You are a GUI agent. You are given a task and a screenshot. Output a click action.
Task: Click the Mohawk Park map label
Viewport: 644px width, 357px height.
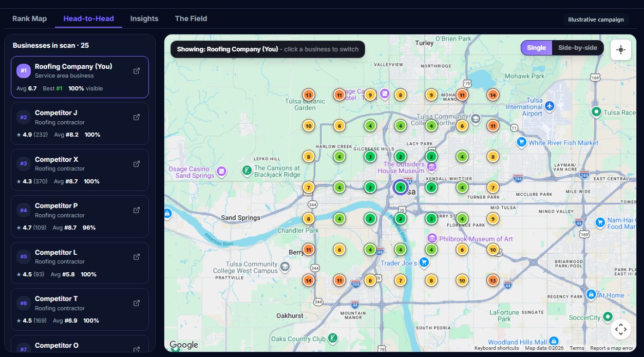(524, 76)
